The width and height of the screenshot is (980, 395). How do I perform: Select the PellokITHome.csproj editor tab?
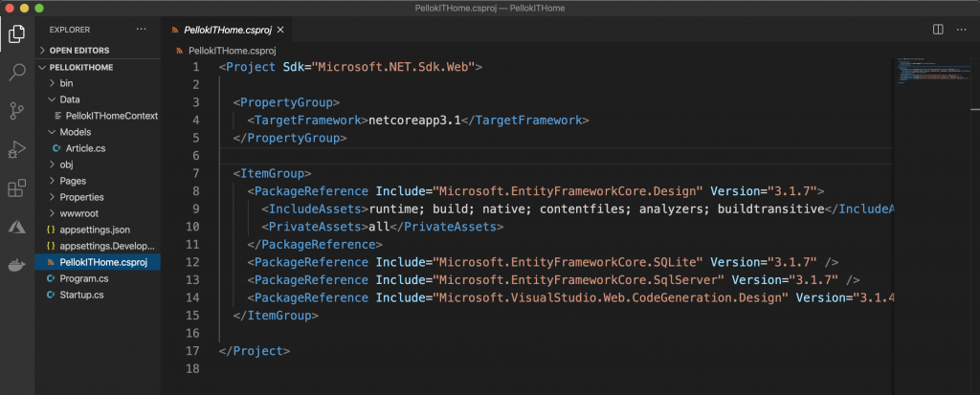coord(230,30)
